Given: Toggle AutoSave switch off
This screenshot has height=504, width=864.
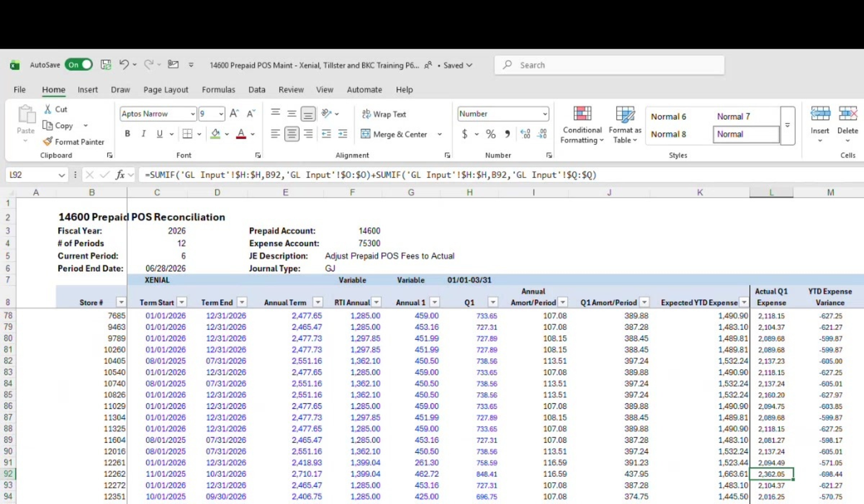Looking at the screenshot, I should tap(79, 65).
